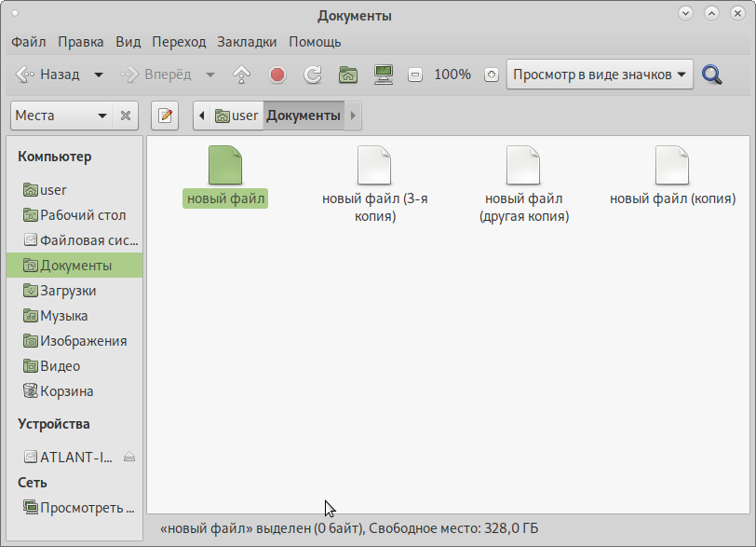This screenshot has width=756, height=547.
Task: Click the red Stop loading icon
Action: 277,75
